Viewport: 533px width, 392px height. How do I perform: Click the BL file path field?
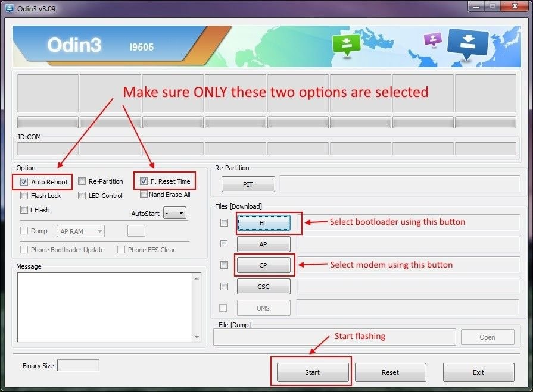pos(408,223)
